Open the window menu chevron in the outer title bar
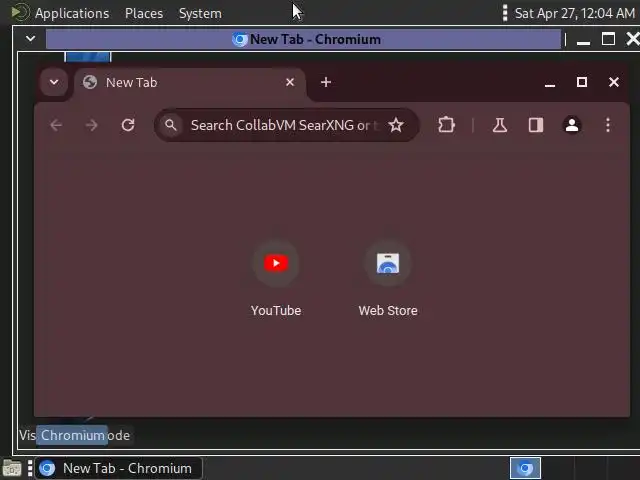Viewport: 640px width, 480px height. 31,39
